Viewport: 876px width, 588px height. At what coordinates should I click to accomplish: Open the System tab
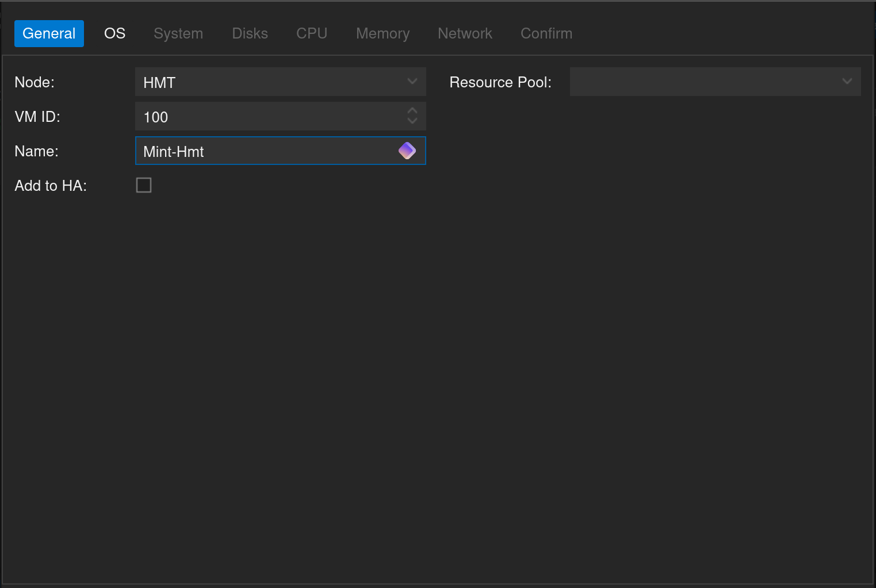point(178,33)
